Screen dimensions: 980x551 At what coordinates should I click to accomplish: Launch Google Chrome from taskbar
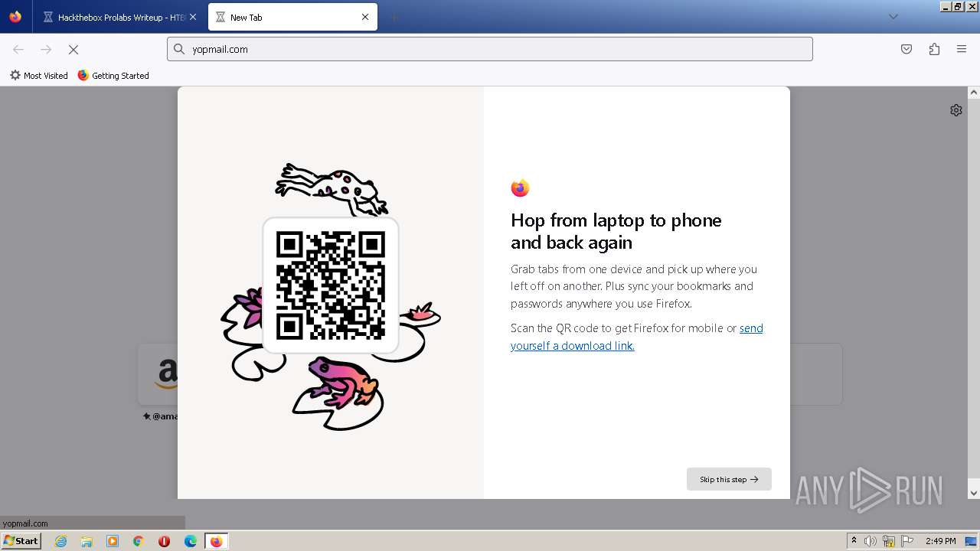pos(139,541)
